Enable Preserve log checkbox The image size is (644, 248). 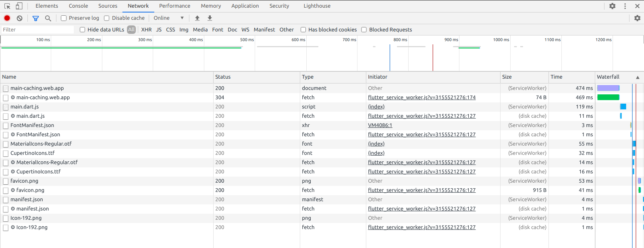(64, 18)
